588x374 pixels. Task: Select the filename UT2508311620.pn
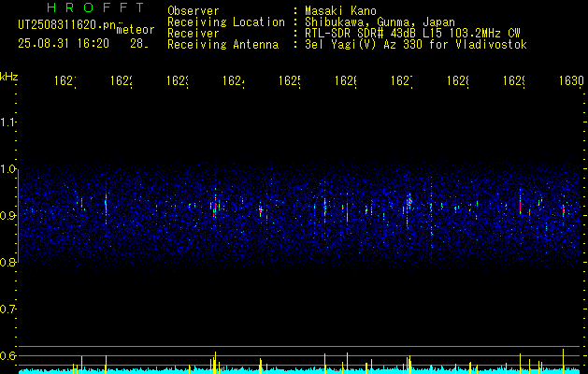[x=67, y=24]
